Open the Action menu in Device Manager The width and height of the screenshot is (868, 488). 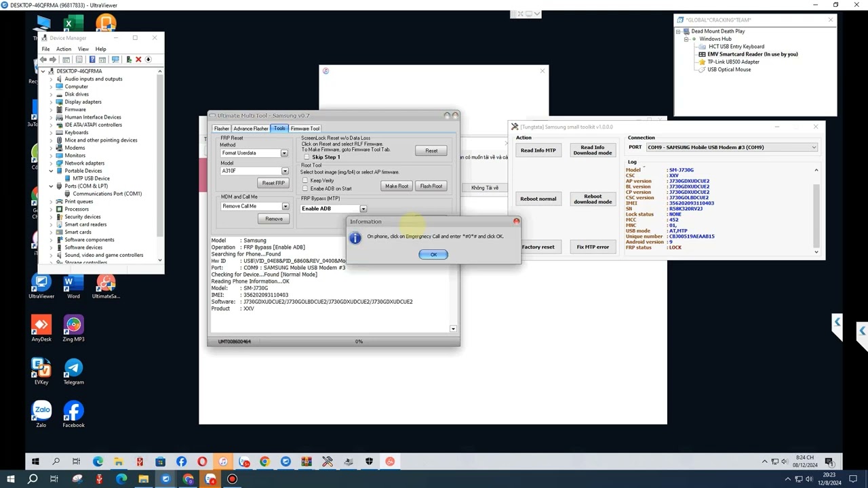pos(64,49)
